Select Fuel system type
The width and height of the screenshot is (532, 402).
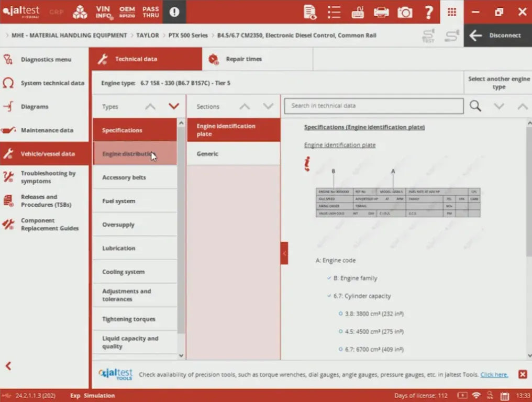(x=135, y=201)
